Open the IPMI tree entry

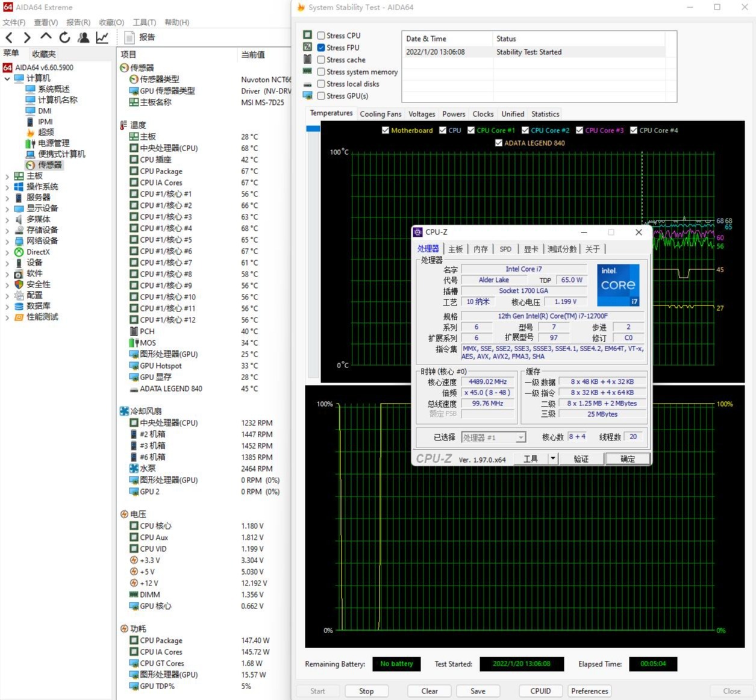coord(46,122)
